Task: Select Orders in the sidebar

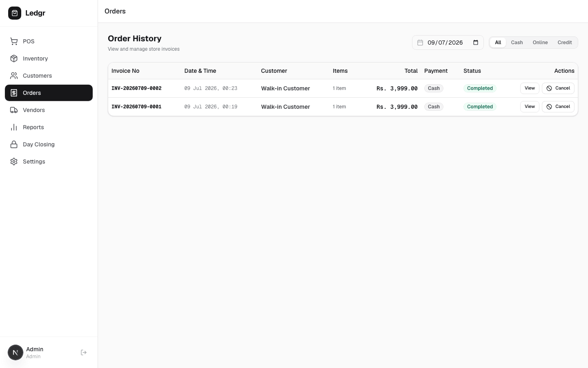Action: pyautogui.click(x=49, y=93)
